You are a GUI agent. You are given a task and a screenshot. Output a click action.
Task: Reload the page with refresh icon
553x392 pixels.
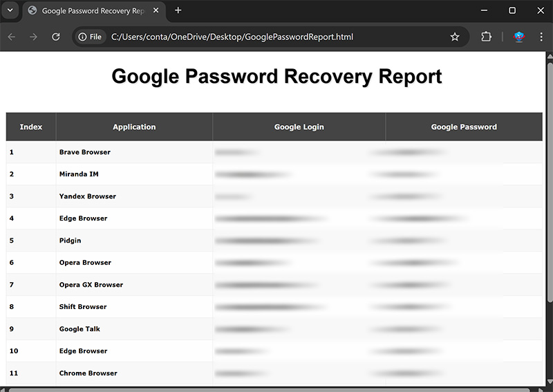pyautogui.click(x=56, y=37)
